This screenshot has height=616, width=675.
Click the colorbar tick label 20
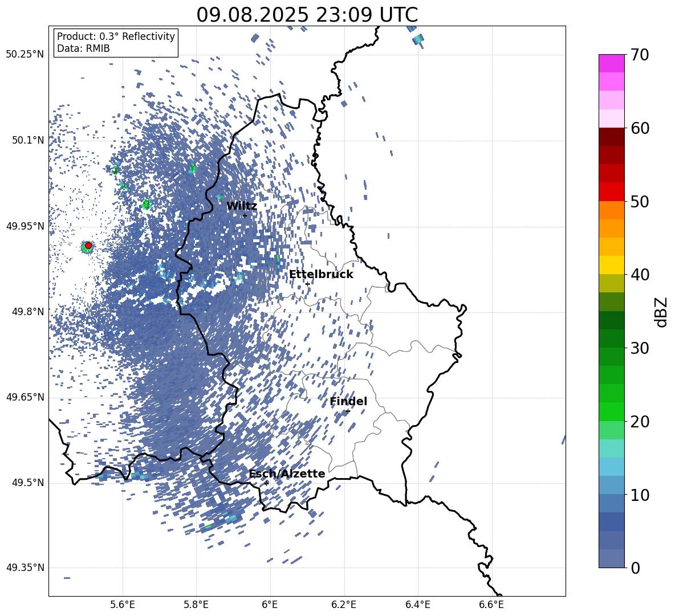[640, 422]
